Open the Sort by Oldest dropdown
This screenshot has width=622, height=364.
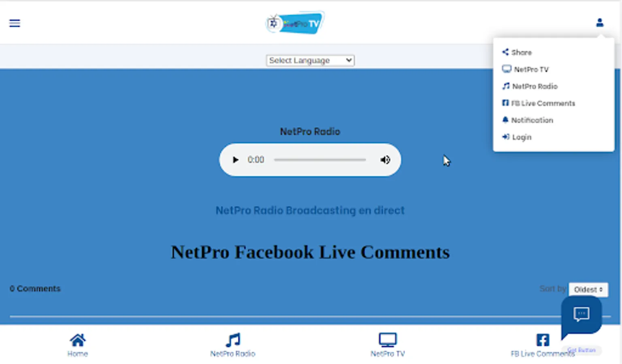pos(588,289)
